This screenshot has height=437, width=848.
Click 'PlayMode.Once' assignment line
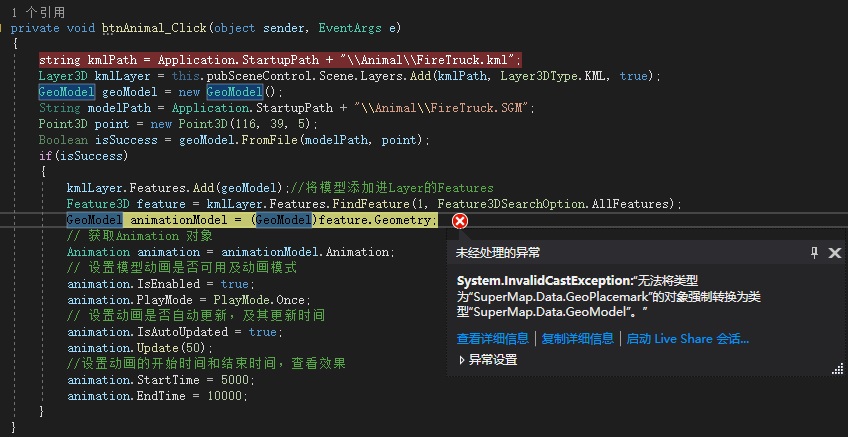(189, 300)
